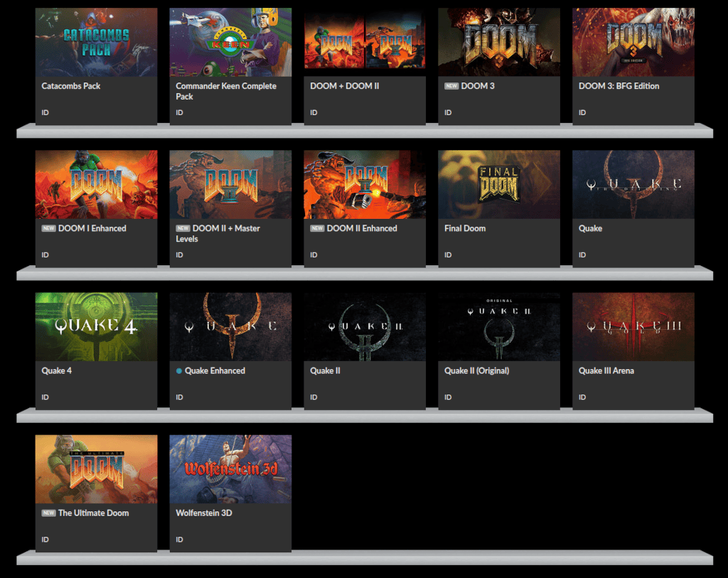
Task: Select the DOOM 3: BFG Edition cover image
Action: point(633,42)
